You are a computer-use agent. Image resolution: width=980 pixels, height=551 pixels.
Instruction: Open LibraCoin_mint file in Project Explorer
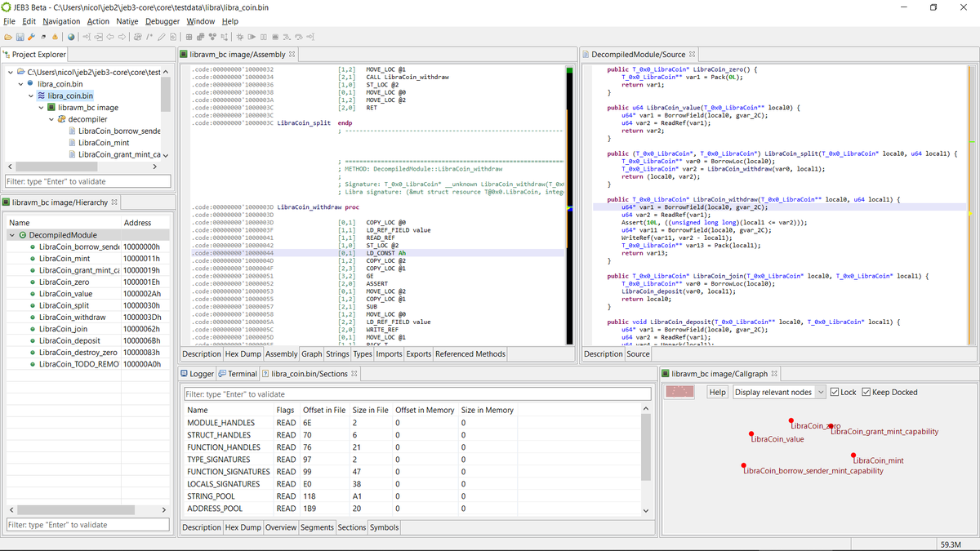pyautogui.click(x=104, y=143)
